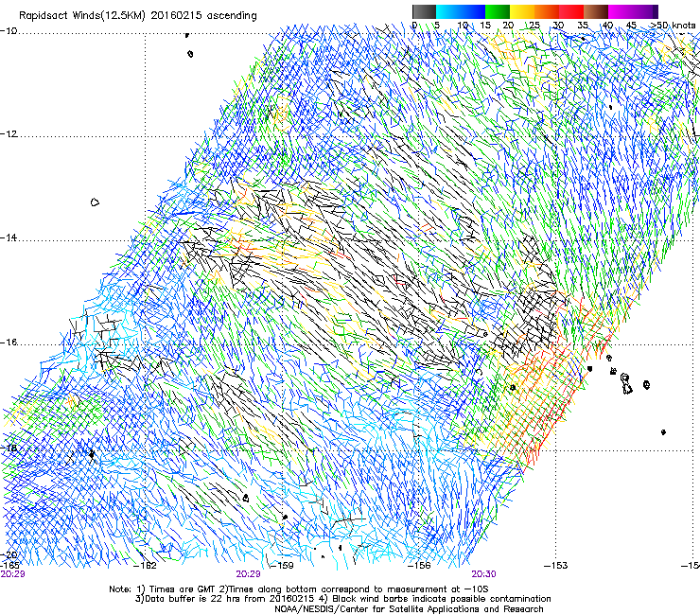Click the ">50 knots" legend label
The width and height of the screenshot is (700, 615).
point(673,25)
